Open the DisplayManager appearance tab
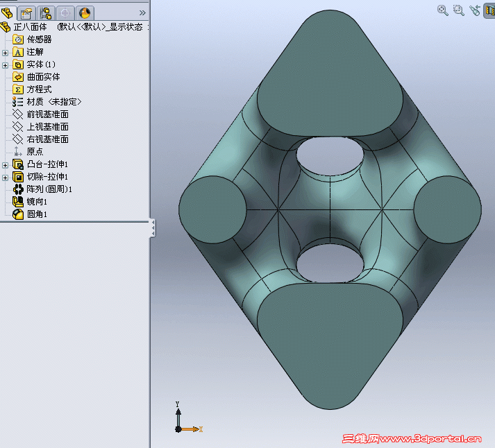495x448 pixels. [x=85, y=13]
